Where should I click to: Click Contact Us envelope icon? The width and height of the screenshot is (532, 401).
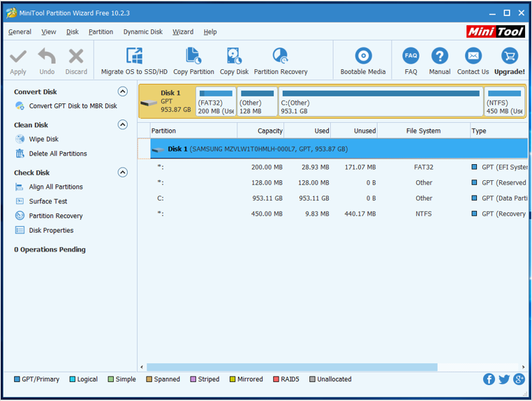[473, 56]
